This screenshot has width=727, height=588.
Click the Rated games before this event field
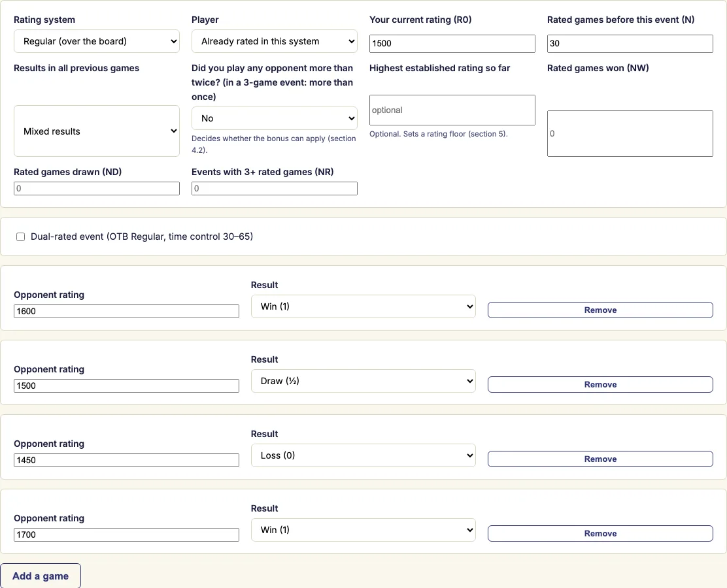tap(630, 44)
